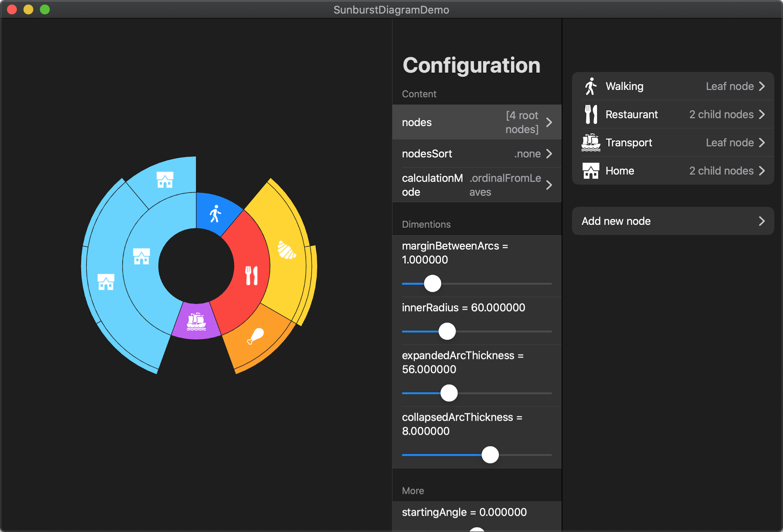
Task: Close the SunburstDiagramDemo window via the red button
Action: pos(12,9)
